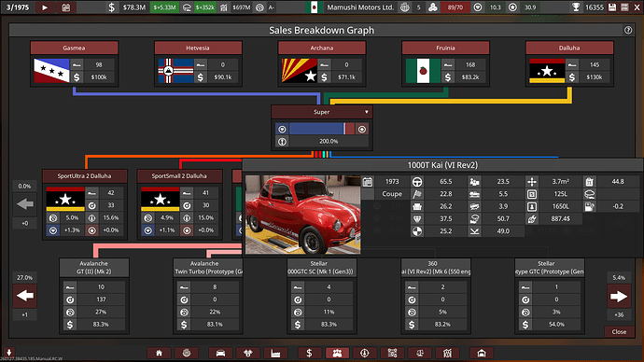644x362 pixels.
Task: Click the shield icon beside 10.3
Action: 478,7
